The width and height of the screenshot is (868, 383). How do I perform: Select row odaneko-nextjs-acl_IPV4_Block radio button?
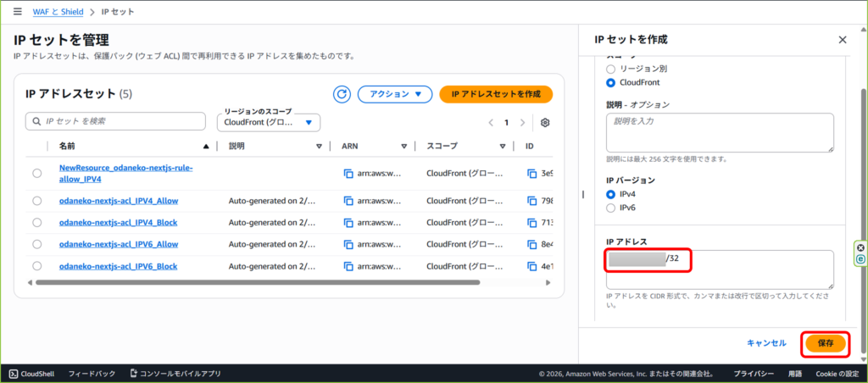click(36, 223)
